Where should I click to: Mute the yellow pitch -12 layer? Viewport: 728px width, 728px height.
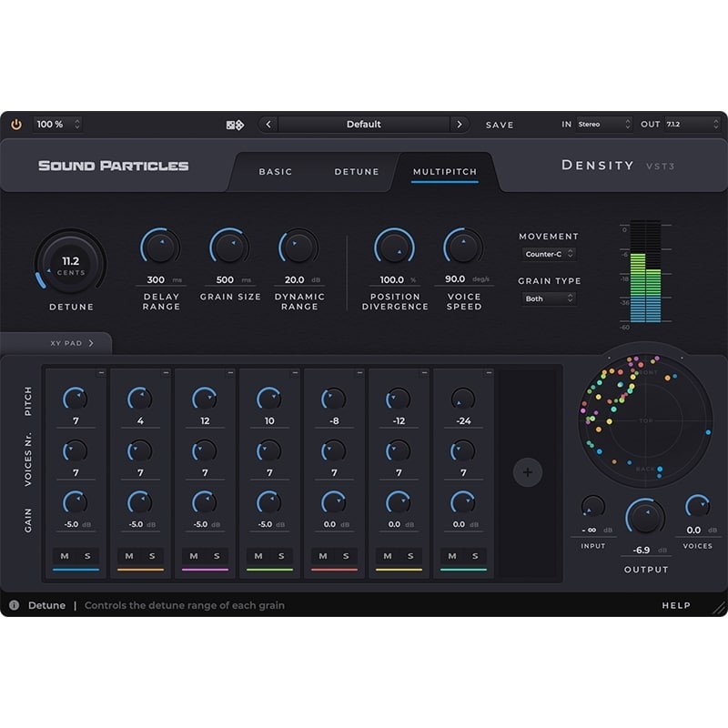click(x=388, y=556)
